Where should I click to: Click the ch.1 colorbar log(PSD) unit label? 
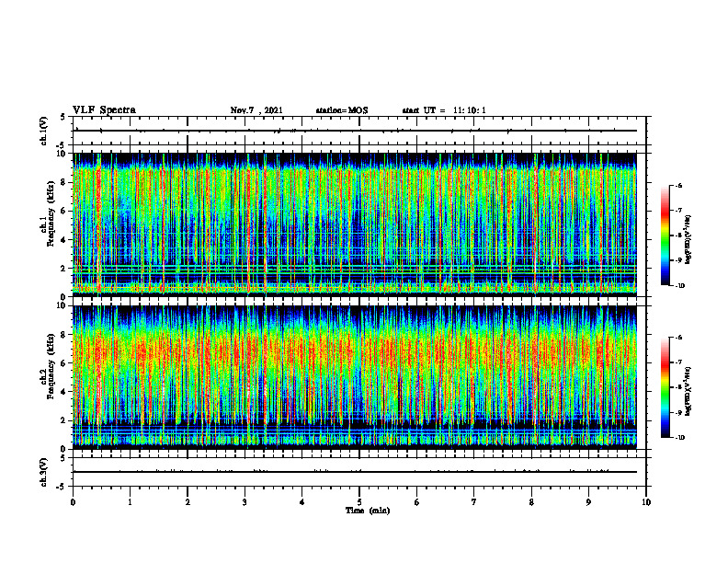pyautogui.click(x=688, y=240)
